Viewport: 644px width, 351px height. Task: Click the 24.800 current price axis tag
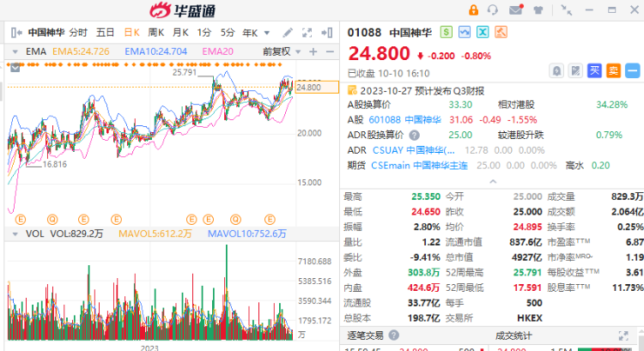(317, 88)
